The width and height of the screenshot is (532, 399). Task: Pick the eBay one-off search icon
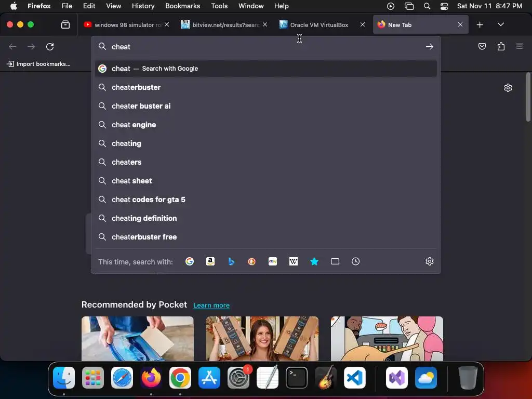tap(273, 261)
